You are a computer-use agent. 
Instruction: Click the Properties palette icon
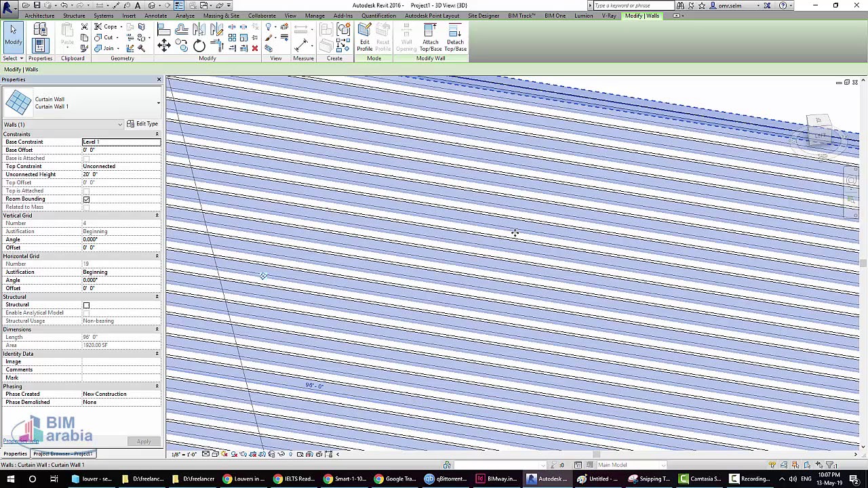click(40, 45)
